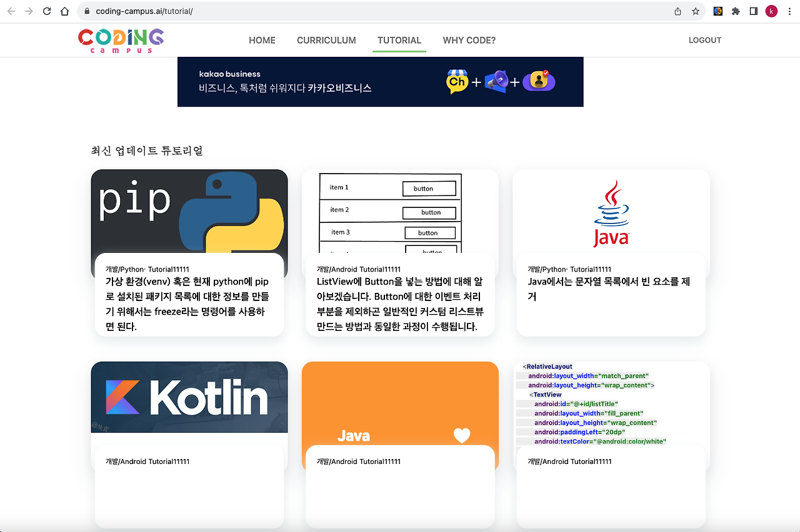Click 개발/Android label under RelativeLayout card
Viewport: 800px width, 532px height.
[569, 461]
